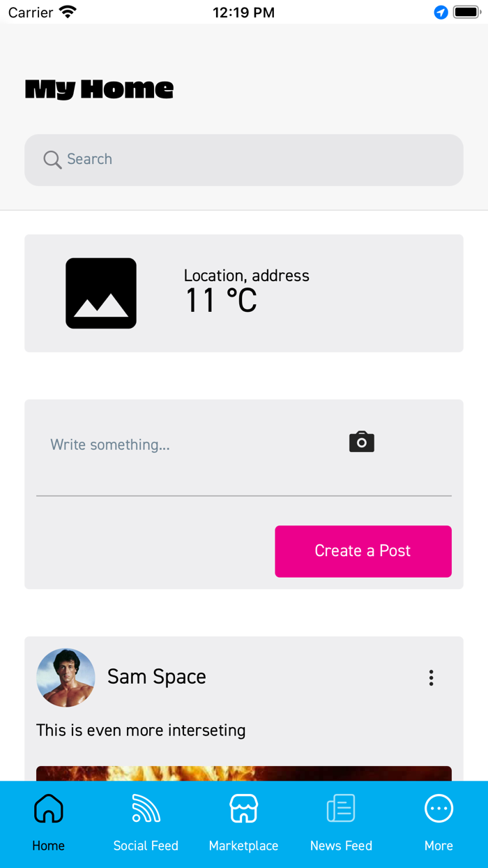This screenshot has width=488, height=868.
Task: Switch to the News Feed tab label
Action: tap(341, 846)
